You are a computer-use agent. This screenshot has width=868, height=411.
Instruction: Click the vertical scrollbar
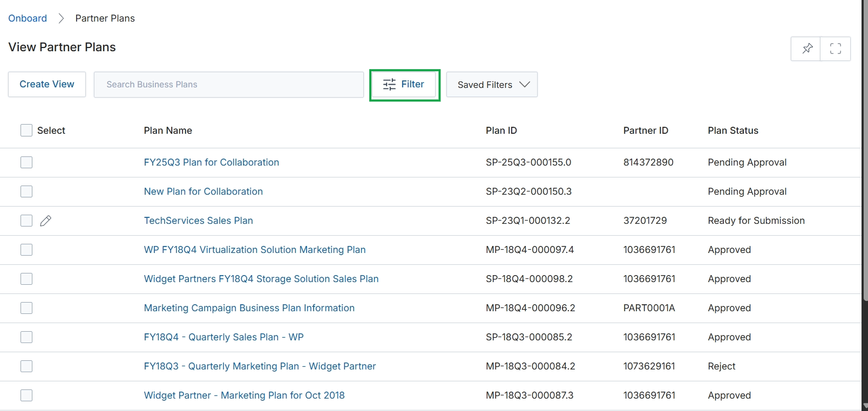[x=865, y=151]
